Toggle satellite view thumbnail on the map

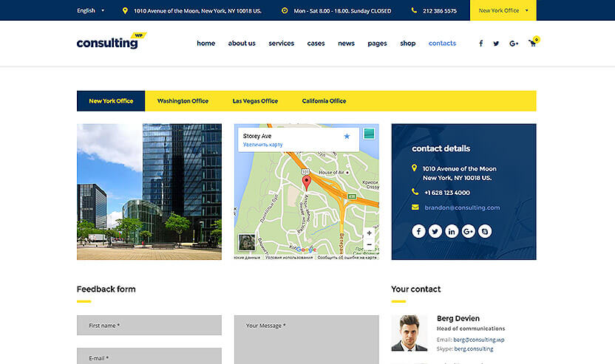(246, 243)
